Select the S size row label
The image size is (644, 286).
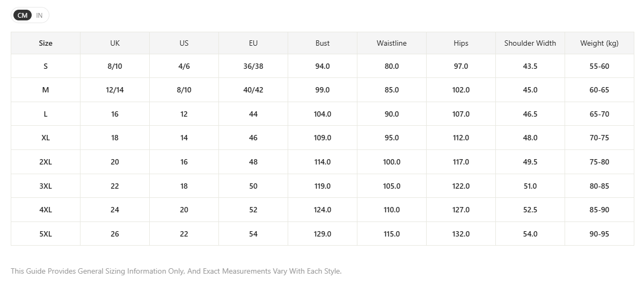[x=46, y=66]
